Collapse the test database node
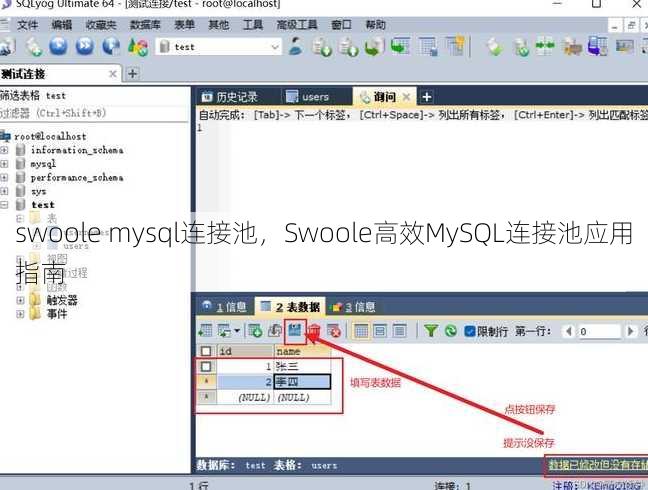This screenshot has width=648, height=490. coord(4,205)
